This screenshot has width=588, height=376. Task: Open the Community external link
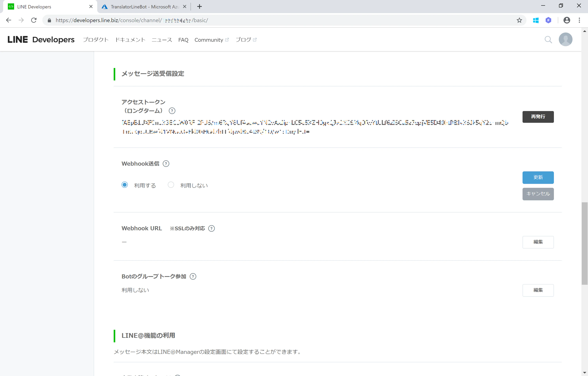tap(211, 40)
